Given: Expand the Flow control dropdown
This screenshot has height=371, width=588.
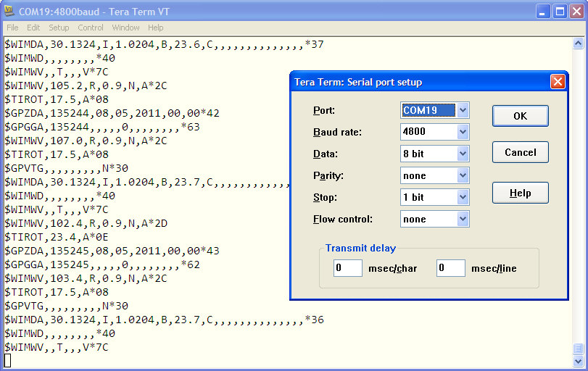Looking at the screenshot, I should click(463, 219).
